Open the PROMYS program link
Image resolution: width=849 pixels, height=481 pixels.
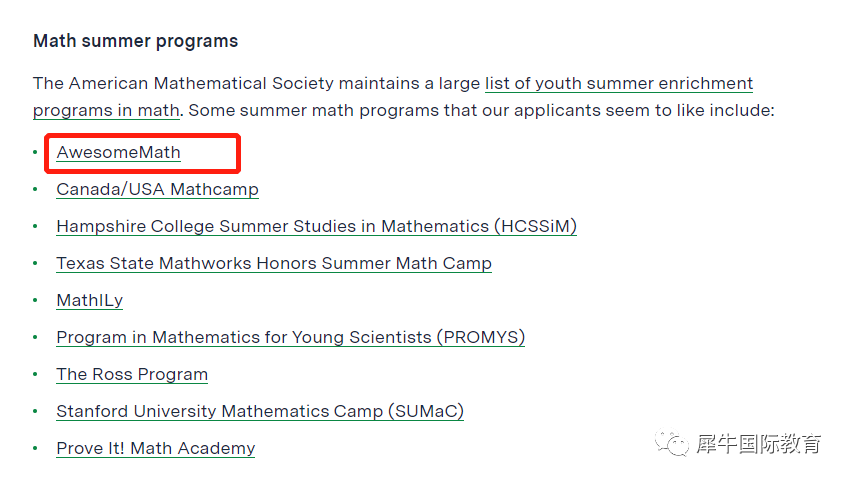[x=291, y=337]
